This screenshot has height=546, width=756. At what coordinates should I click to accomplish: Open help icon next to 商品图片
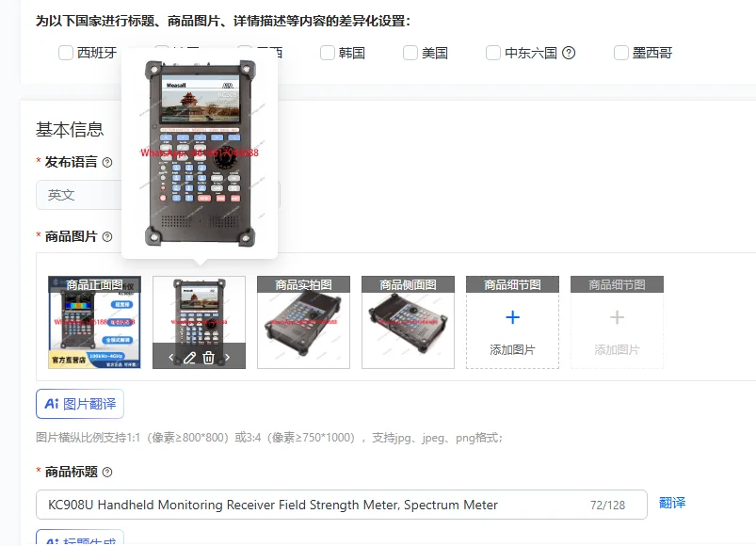[107, 236]
